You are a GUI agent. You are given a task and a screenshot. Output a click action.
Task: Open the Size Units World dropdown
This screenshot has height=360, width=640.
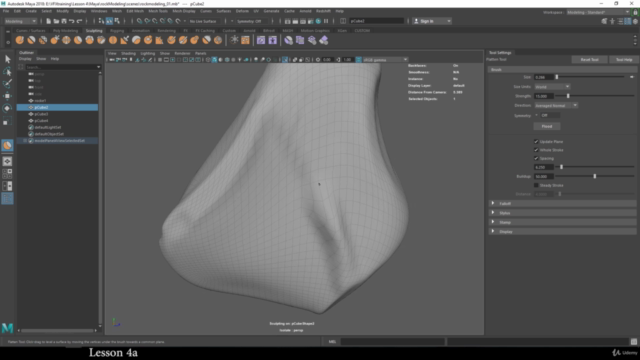pos(552,87)
